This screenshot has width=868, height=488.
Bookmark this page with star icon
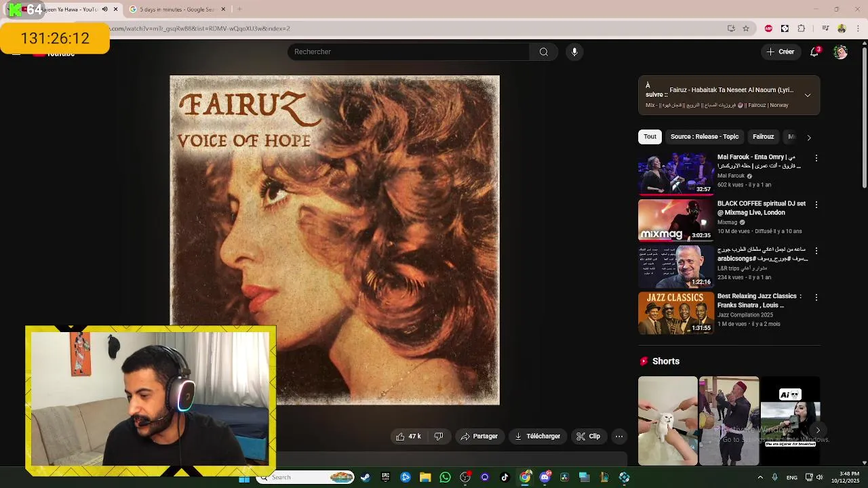746,28
